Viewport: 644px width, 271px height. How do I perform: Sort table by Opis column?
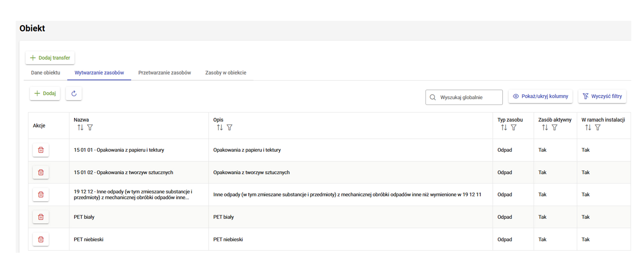[x=220, y=128]
